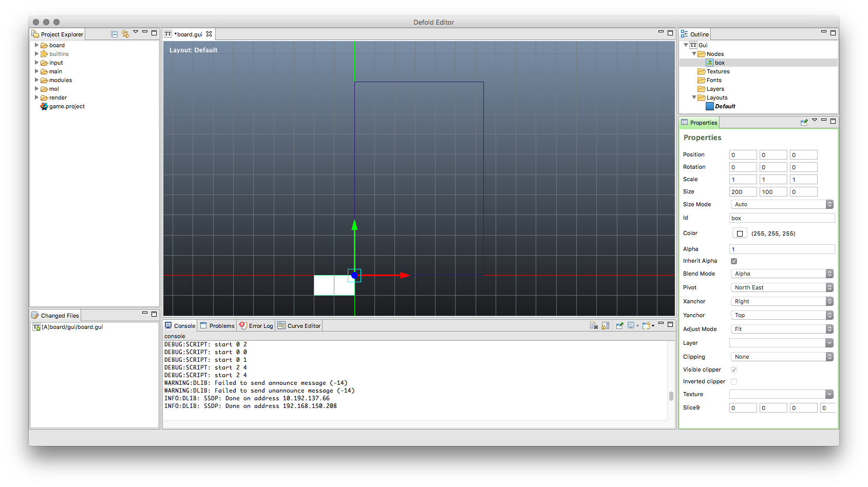Screen dimensions: 868x487
Task: Open Pivot dropdown showing North East
Action: click(x=782, y=287)
